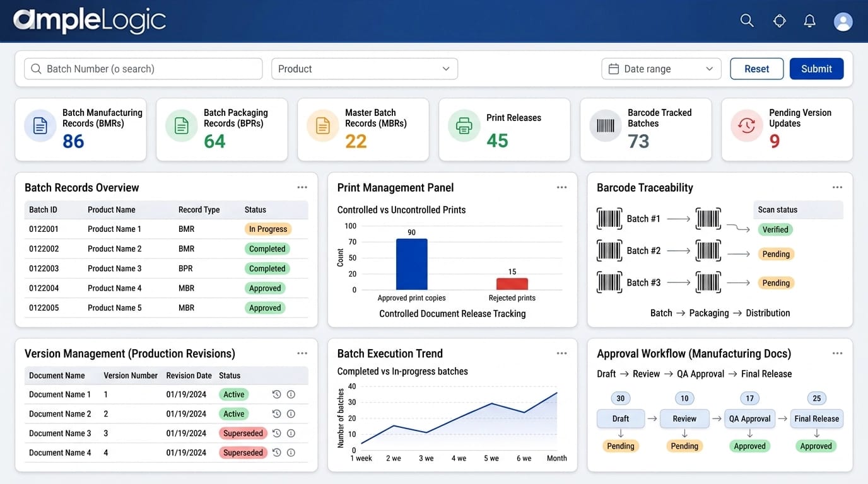Open Barcode Traceability more options menu
The width and height of the screenshot is (868, 484).
pos(837,187)
